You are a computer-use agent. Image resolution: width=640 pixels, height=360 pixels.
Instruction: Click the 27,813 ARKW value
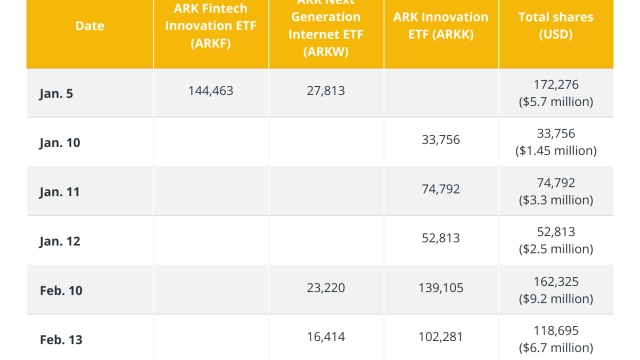(326, 91)
